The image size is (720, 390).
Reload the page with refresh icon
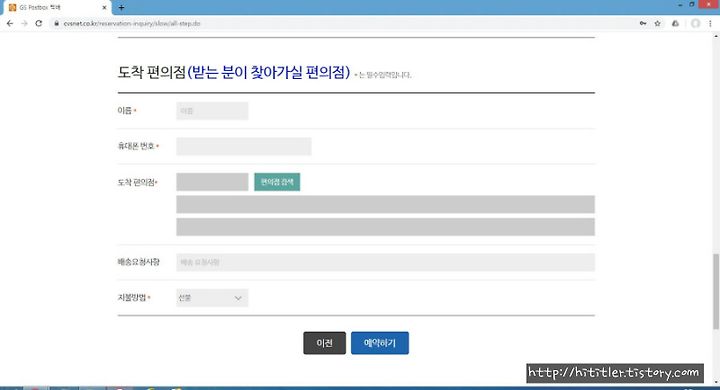pyautogui.click(x=39, y=23)
